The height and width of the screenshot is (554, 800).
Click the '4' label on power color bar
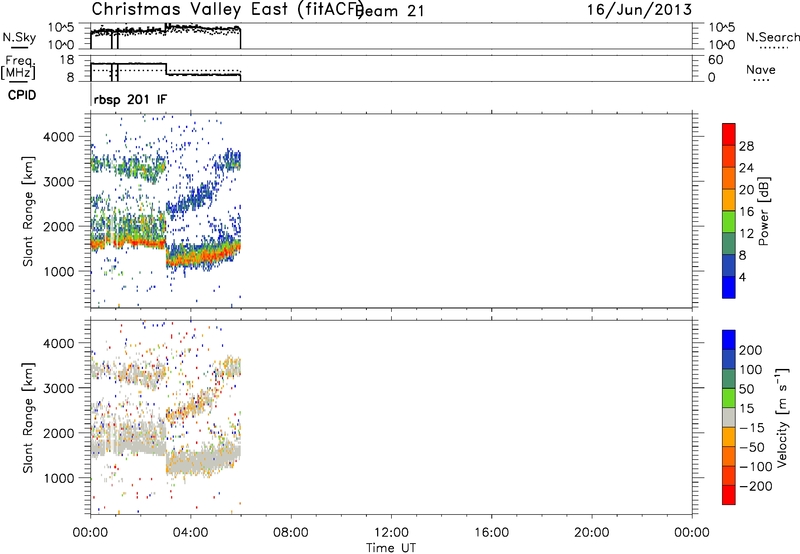[742, 277]
